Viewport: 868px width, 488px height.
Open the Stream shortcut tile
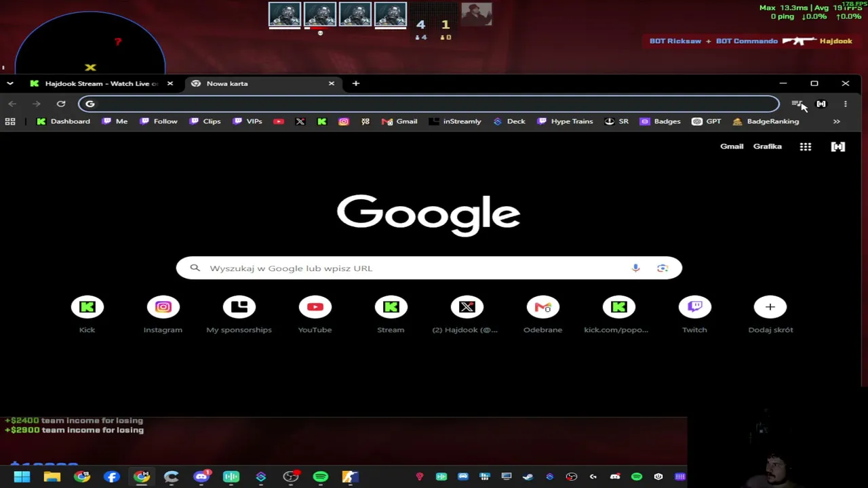(391, 315)
